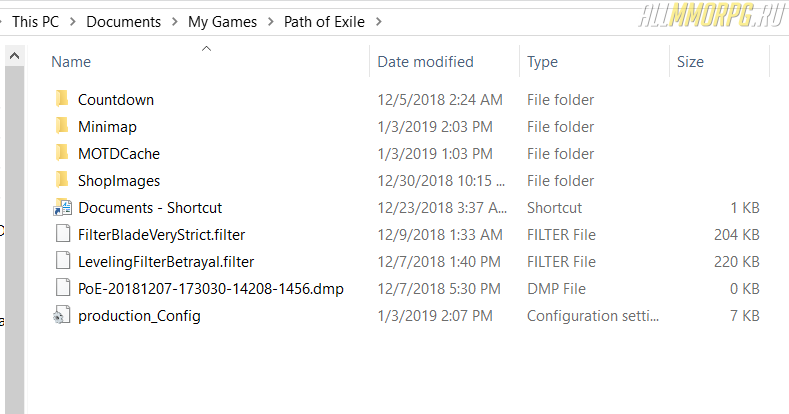Image resolution: width=789 pixels, height=414 pixels.
Task: Navigate to Documents in the breadcrumb
Action: (x=124, y=22)
